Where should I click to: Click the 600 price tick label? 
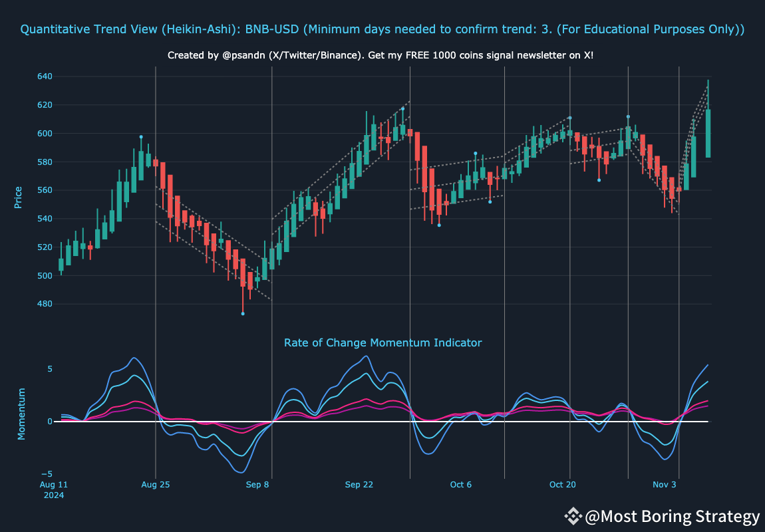(45, 134)
